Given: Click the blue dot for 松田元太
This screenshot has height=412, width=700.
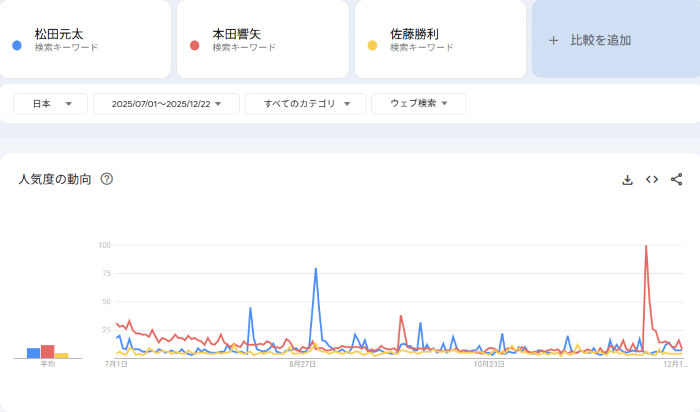Looking at the screenshot, I should tap(18, 46).
